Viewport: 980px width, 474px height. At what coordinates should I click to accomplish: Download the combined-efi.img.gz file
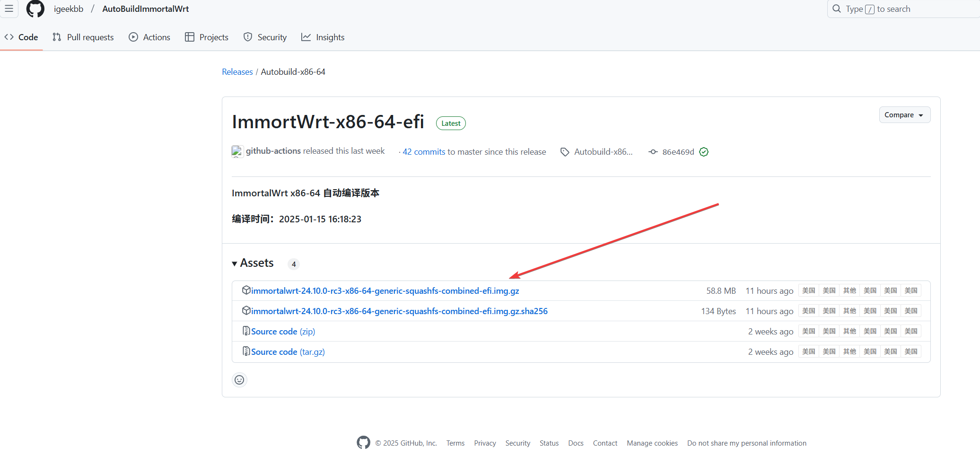click(x=385, y=291)
